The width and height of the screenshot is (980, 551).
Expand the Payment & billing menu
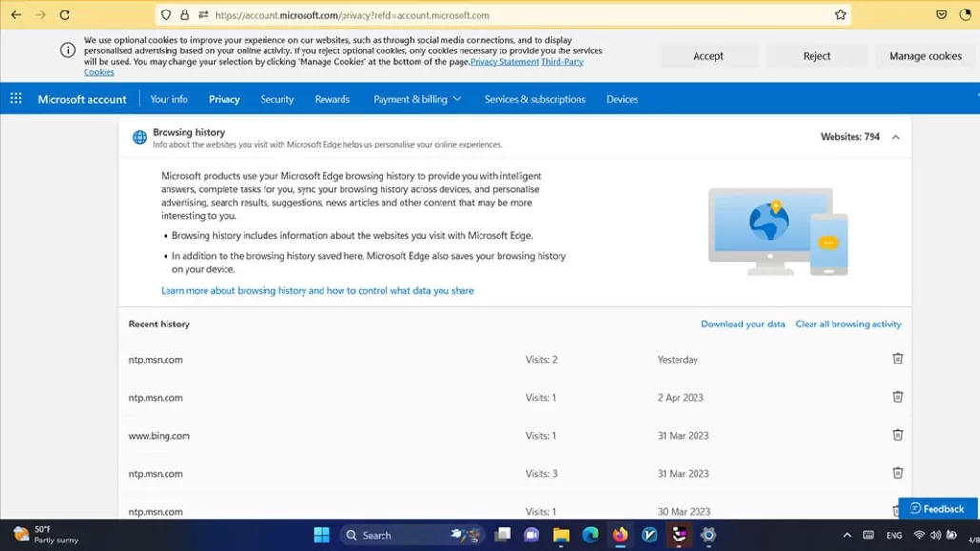click(418, 99)
